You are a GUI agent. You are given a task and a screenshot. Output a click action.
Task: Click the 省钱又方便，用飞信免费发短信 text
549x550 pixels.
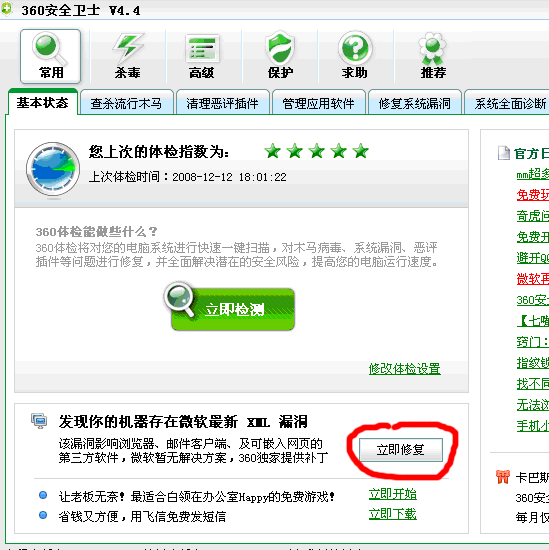click(x=142, y=516)
